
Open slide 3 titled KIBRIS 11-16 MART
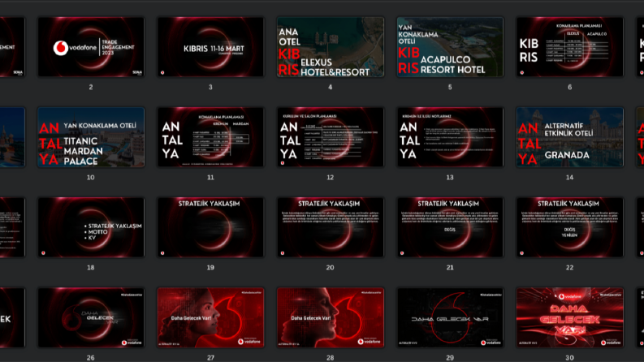tap(210, 47)
